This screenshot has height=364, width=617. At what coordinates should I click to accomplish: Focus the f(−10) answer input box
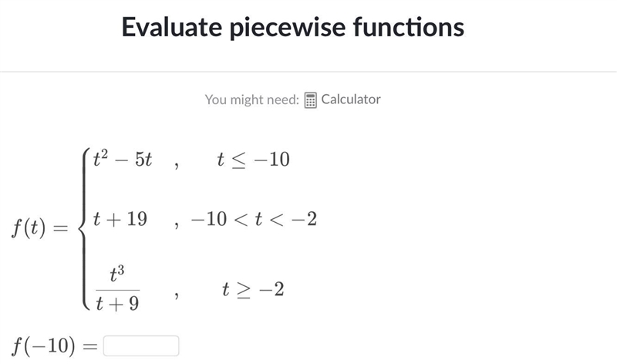(x=141, y=346)
